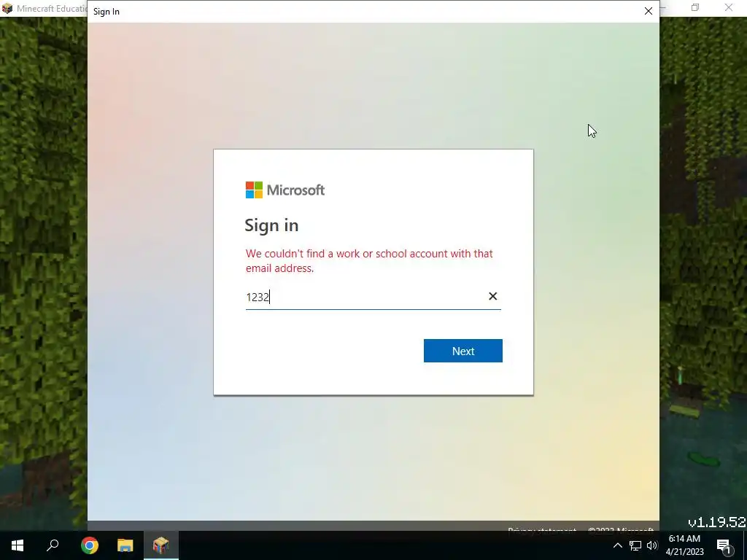
Task: Open the notification center icon
Action: tap(724, 545)
